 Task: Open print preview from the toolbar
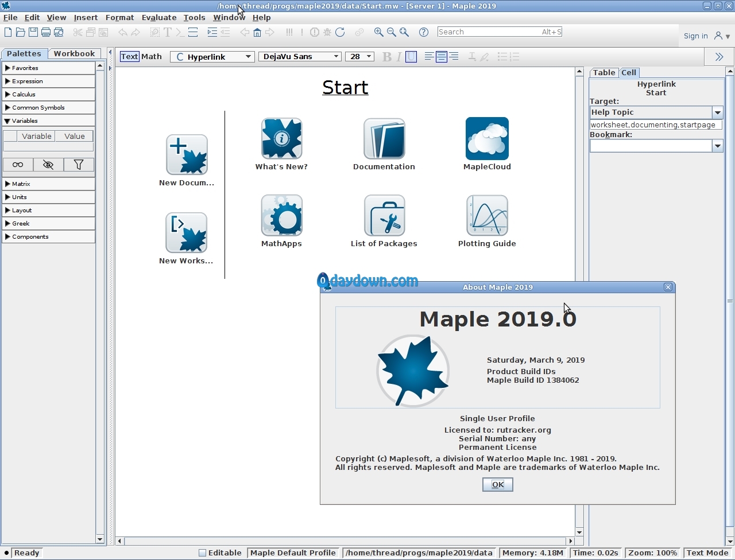(x=59, y=32)
